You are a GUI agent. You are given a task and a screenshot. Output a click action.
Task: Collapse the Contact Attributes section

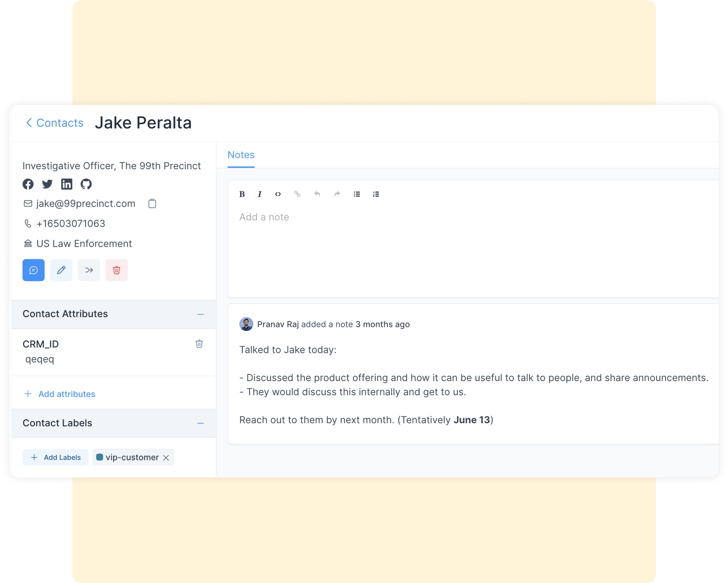(201, 314)
